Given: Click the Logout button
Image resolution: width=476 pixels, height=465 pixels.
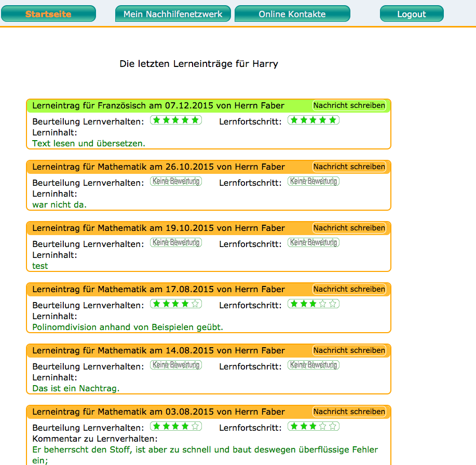Looking at the screenshot, I should point(411,13).
